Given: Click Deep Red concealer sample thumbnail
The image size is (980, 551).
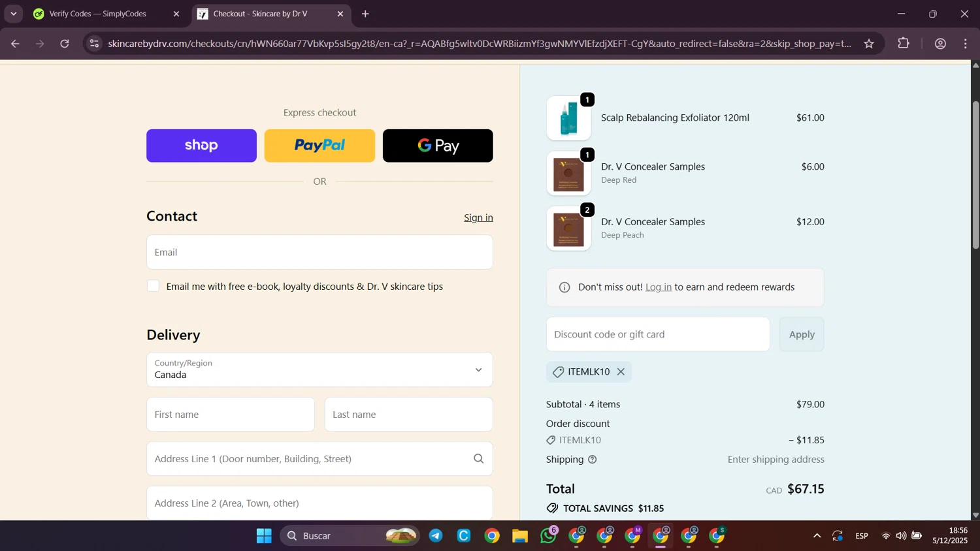Looking at the screenshot, I should pos(568,174).
